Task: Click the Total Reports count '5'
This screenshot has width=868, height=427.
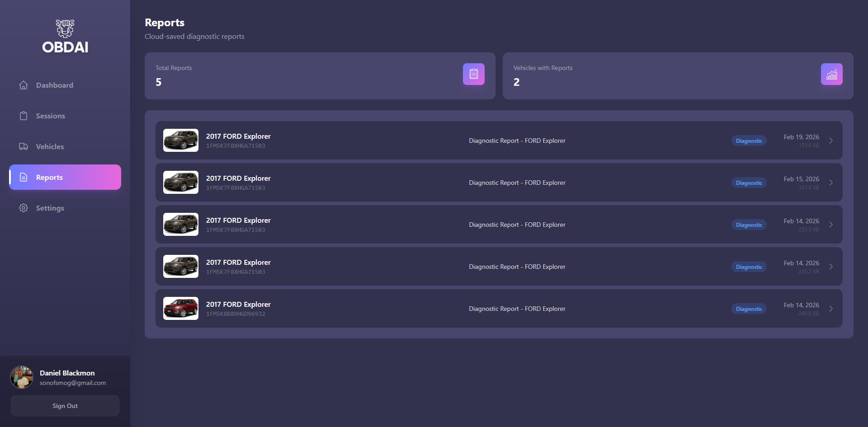Action: coord(158,82)
